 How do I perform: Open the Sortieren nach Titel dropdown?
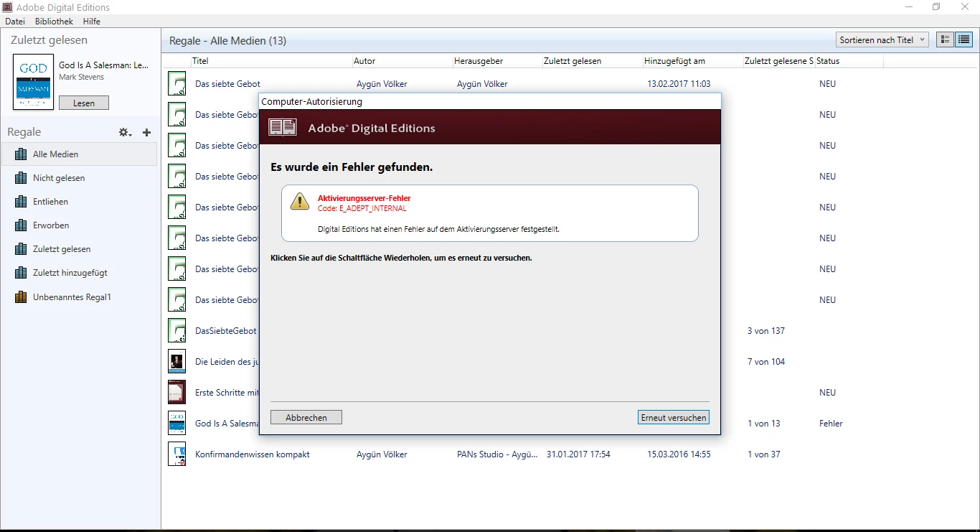pos(882,40)
